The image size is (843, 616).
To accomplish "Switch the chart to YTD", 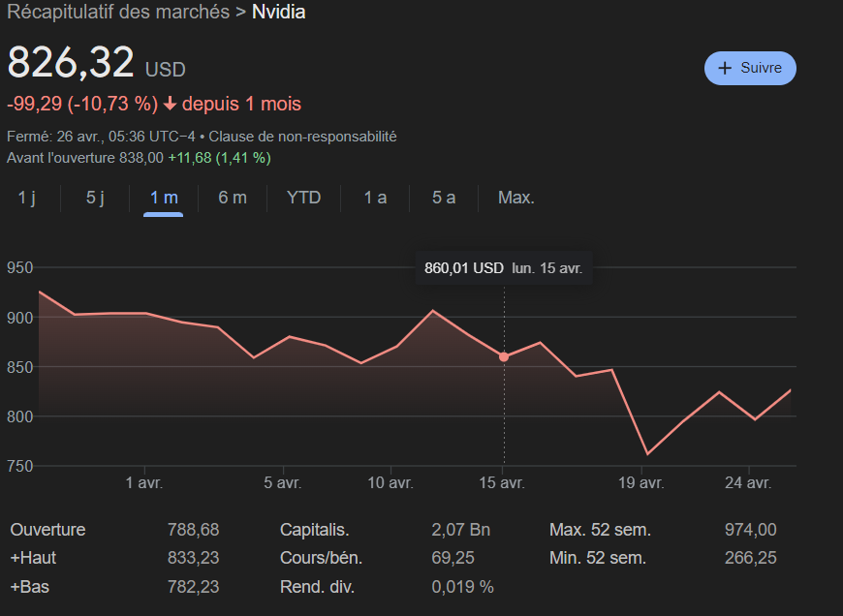I will click(x=303, y=198).
